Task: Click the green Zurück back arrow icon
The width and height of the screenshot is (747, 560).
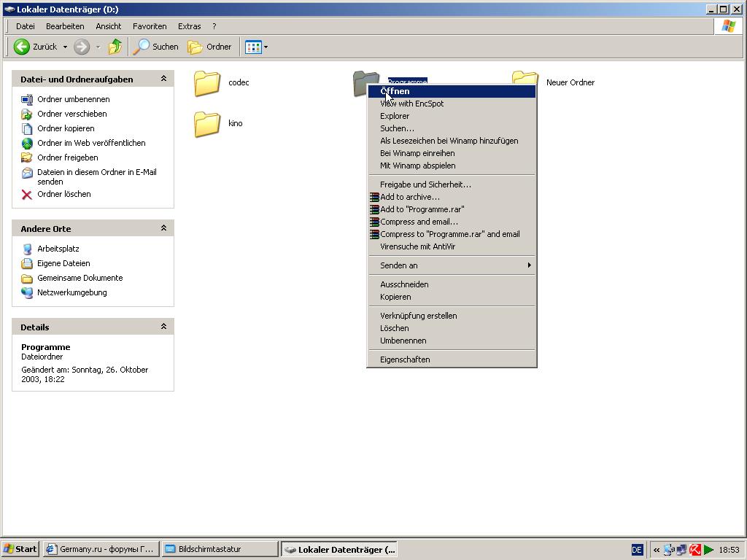Action: point(22,47)
